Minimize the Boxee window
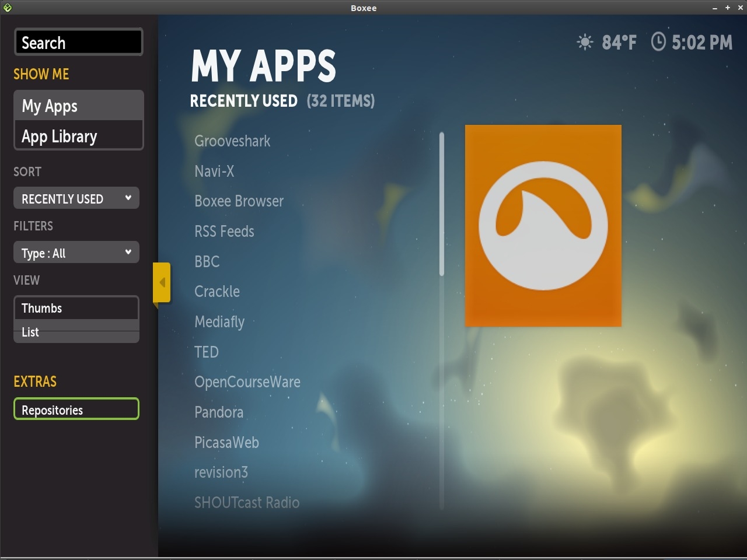Viewport: 747px width, 560px height. [x=715, y=8]
